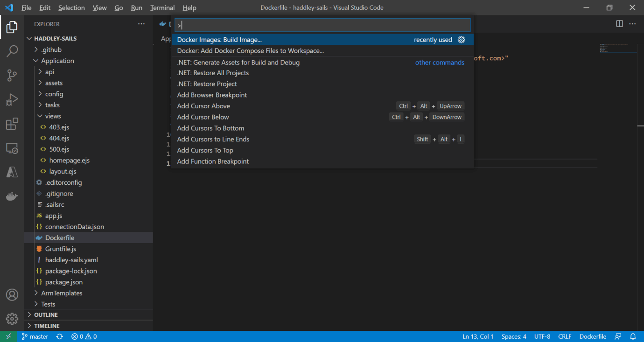Screen dimensions: 644x342
Task: Configure keybinding gear for Build Image command
Action: pyautogui.click(x=462, y=40)
